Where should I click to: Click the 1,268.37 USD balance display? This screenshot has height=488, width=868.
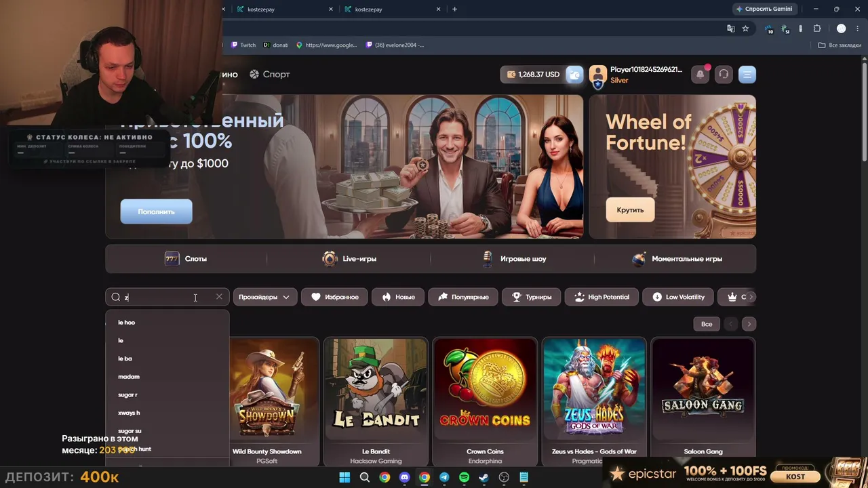pyautogui.click(x=533, y=75)
